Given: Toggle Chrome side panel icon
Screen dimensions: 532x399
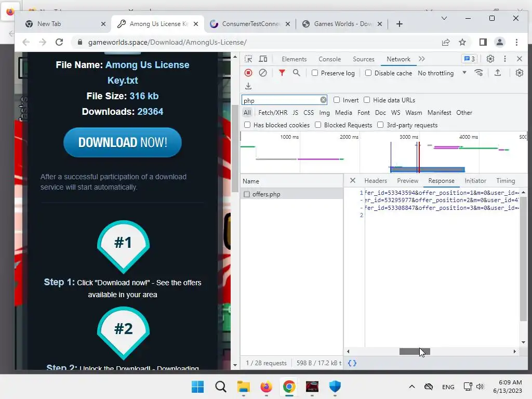Looking at the screenshot, I should (x=483, y=43).
